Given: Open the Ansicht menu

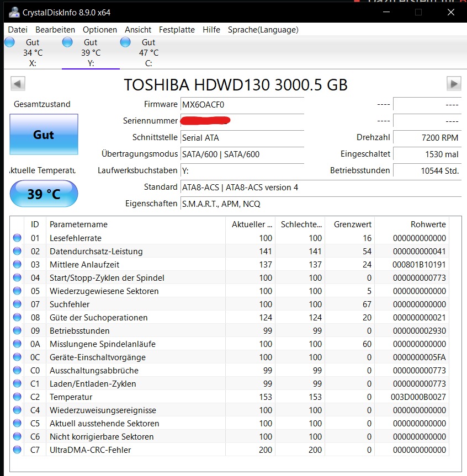Looking at the screenshot, I should (x=138, y=30).
